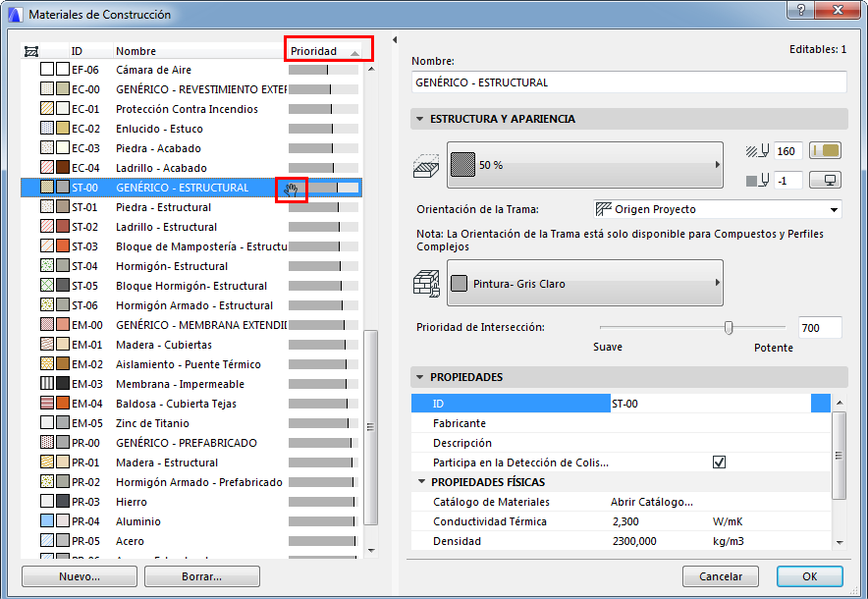Click the fill pattern preview of EM-03
Viewport: 868px width, 599px height.
click(47, 384)
